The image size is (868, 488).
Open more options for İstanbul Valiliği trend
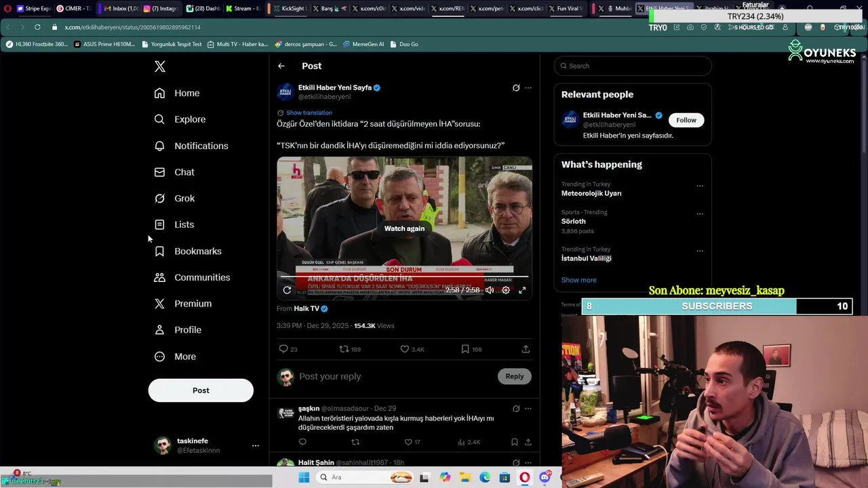click(700, 251)
